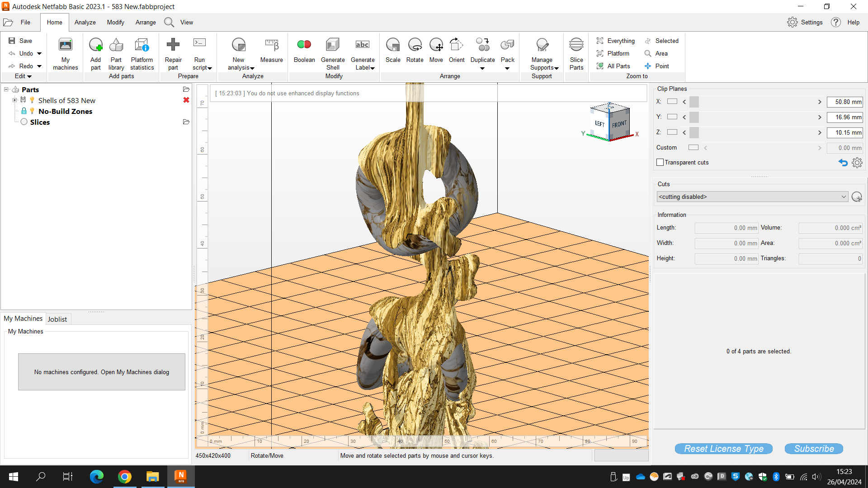
Task: Launch the Repair part tool
Action: [x=173, y=54]
